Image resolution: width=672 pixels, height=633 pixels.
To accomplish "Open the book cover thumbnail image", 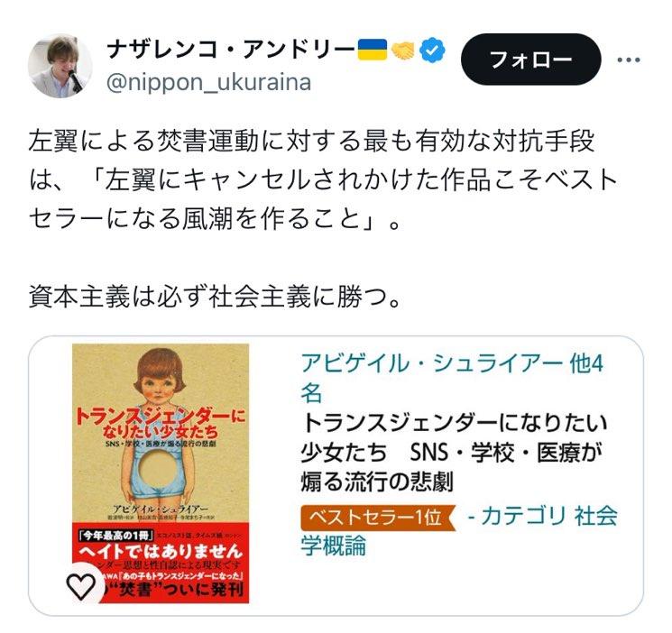I will click(x=161, y=473).
